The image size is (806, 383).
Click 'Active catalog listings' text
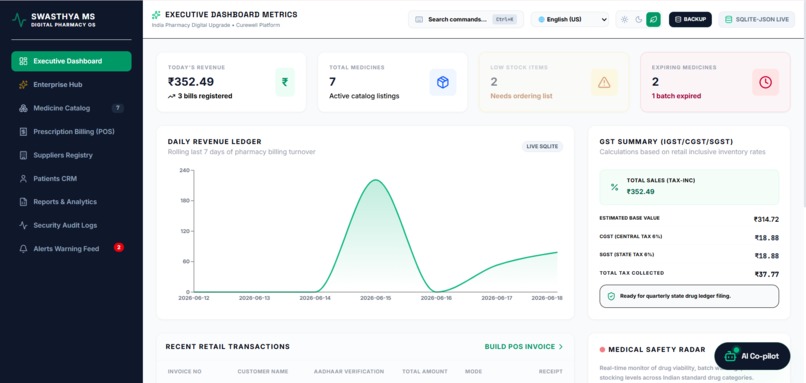[364, 96]
